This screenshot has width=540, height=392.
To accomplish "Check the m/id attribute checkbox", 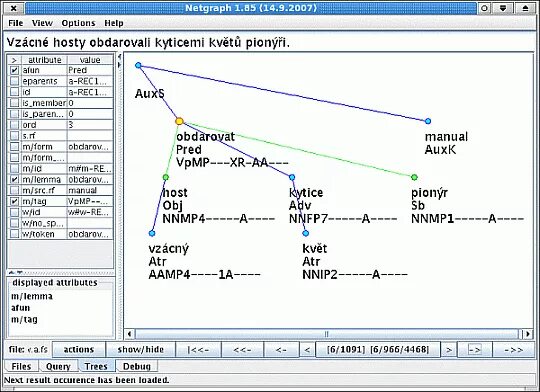I will click(14, 168).
